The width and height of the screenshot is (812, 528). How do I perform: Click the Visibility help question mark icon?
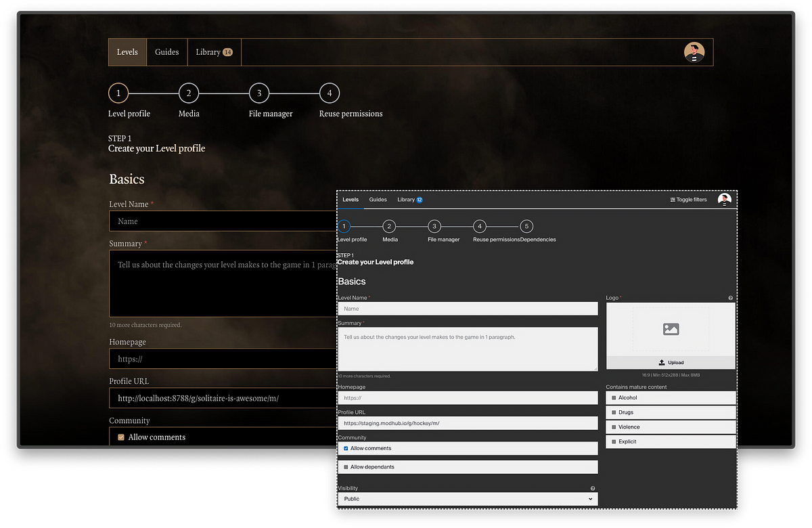pyautogui.click(x=593, y=488)
